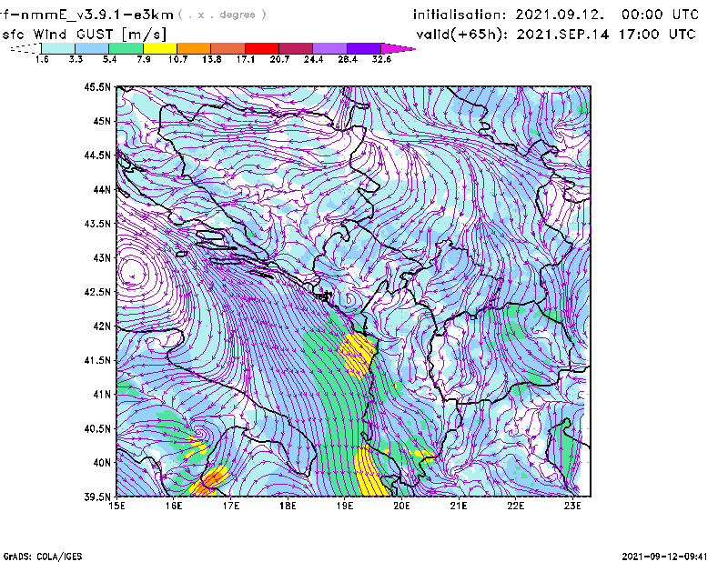Click the legend value 1.6
Screen dimensions: 728x562
pos(42,59)
